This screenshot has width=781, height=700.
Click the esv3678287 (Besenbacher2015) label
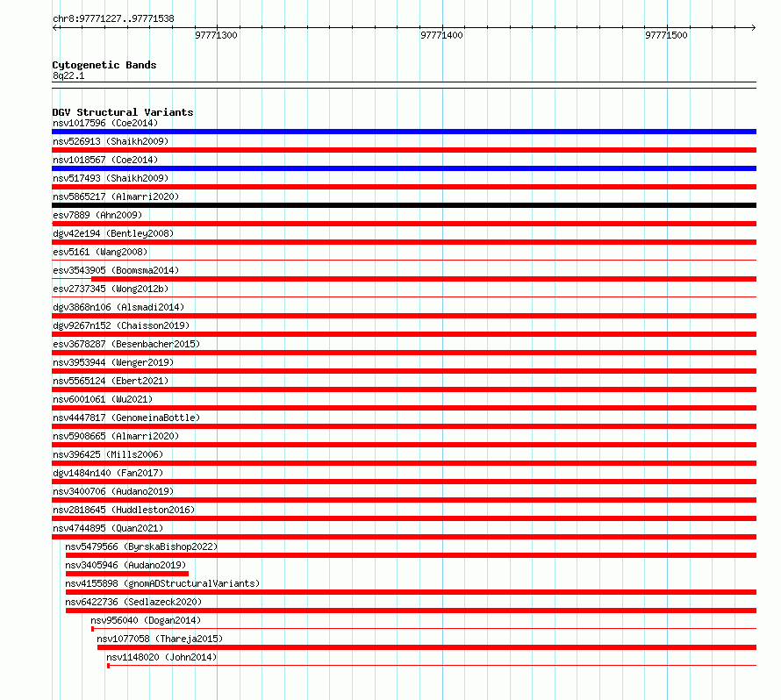point(126,344)
